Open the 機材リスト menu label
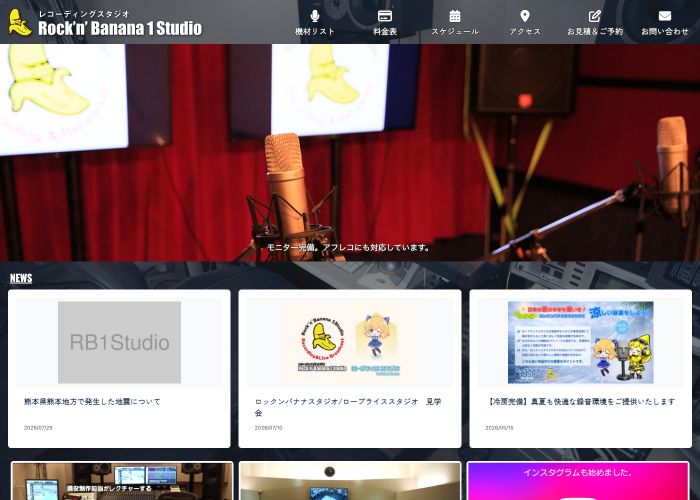This screenshot has height=500, width=700. (x=315, y=32)
